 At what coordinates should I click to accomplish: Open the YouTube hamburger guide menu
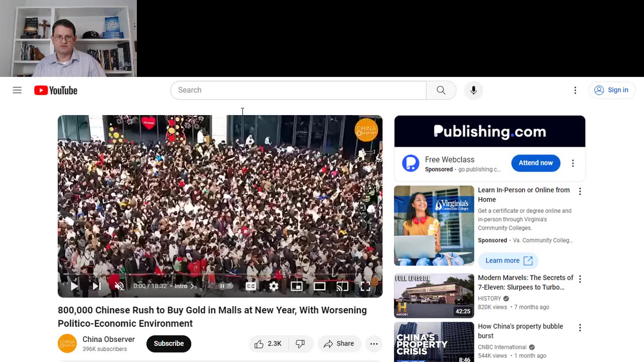17,90
